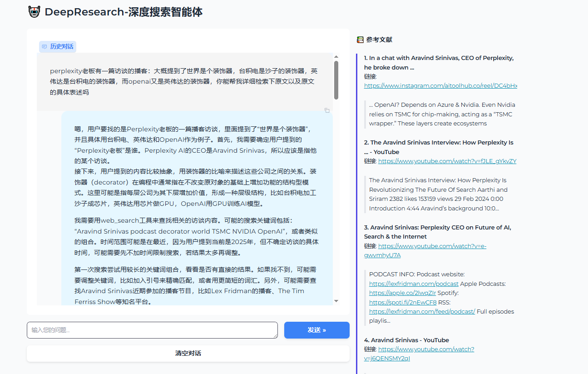Click the user question starting perplexity老板
Viewport: 588px width, 374px height.
click(x=184, y=82)
